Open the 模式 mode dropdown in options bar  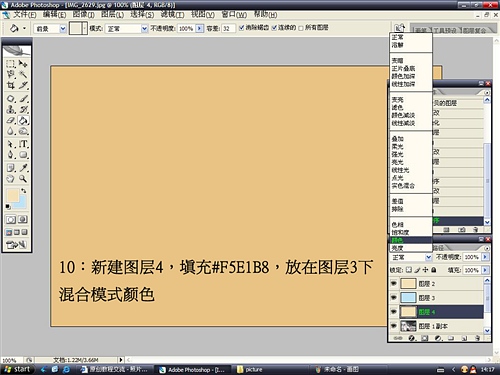pos(127,29)
